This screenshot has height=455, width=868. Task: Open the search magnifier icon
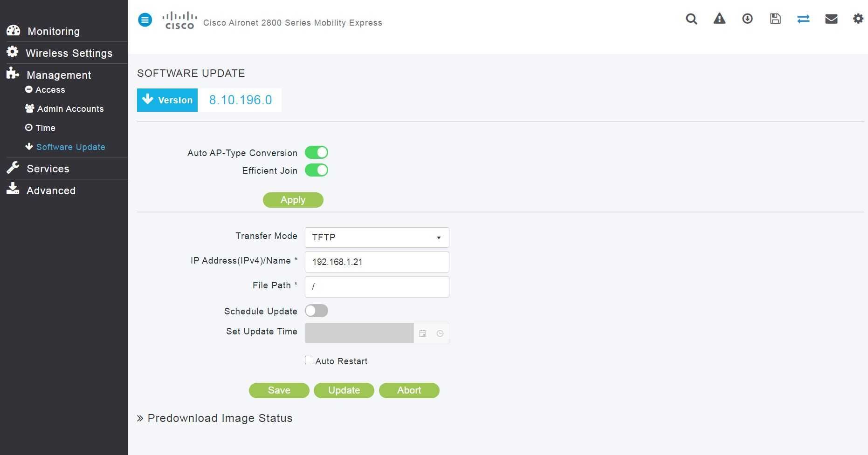click(691, 19)
